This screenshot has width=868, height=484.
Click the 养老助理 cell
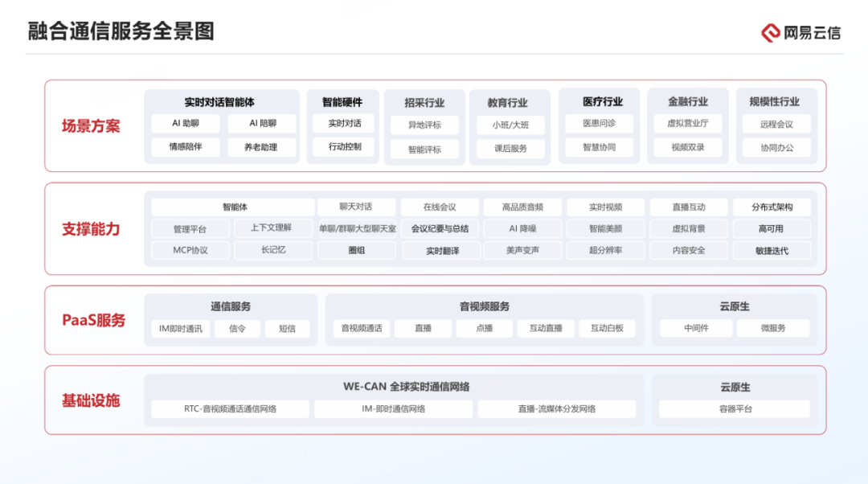[262, 147]
